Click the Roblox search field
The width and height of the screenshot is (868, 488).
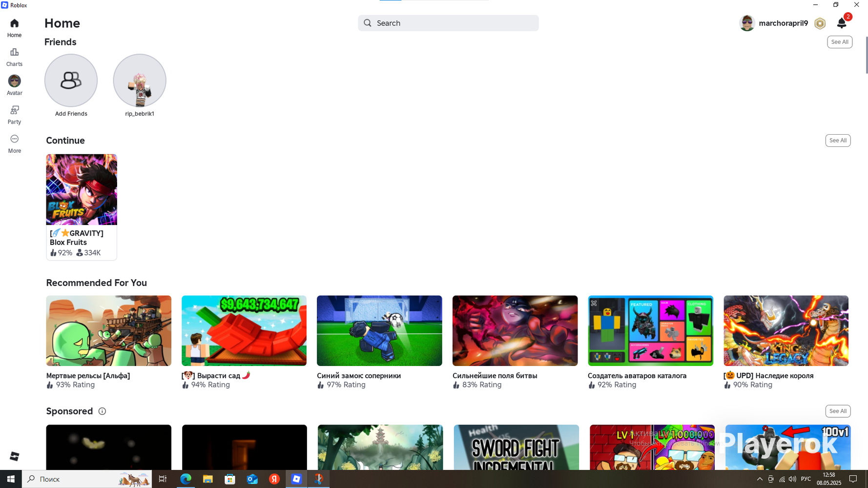pos(448,23)
